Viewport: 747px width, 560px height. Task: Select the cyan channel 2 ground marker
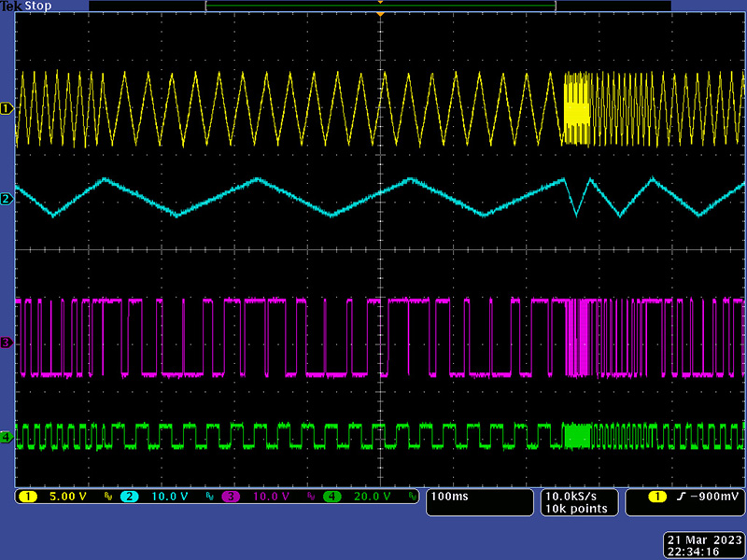point(7,200)
